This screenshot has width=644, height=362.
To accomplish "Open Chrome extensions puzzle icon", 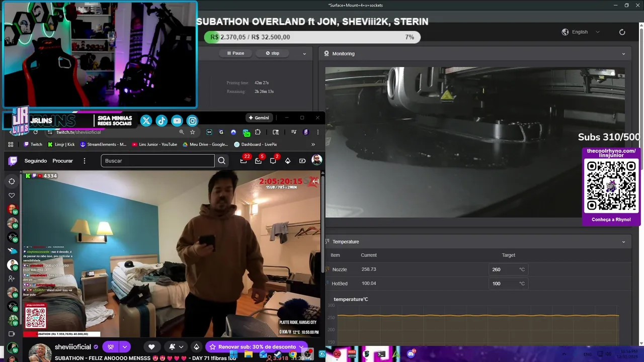I will (258, 132).
